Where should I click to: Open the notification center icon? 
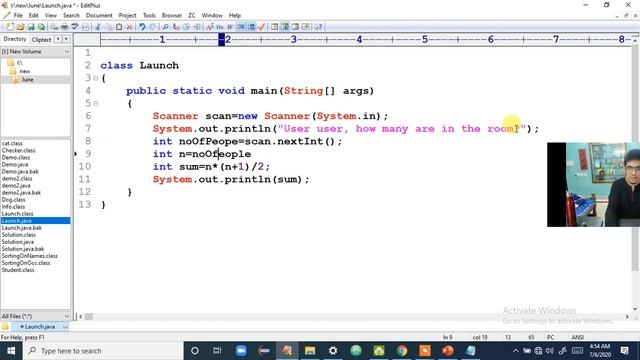[x=624, y=351]
